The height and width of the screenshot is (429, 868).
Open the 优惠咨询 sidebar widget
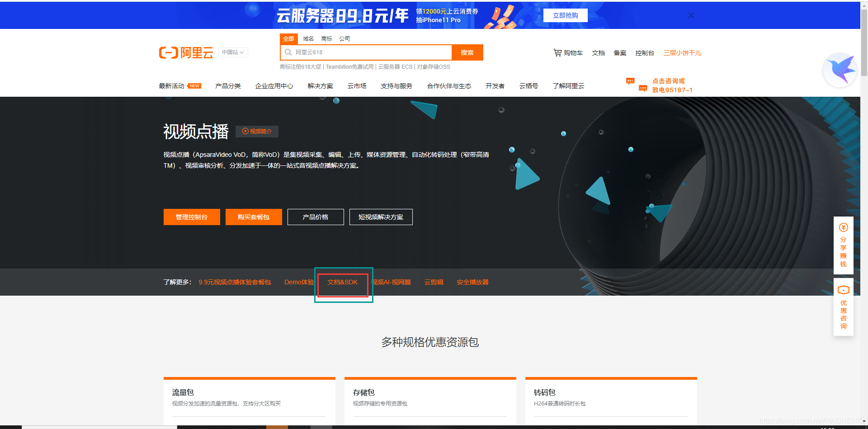(844, 307)
